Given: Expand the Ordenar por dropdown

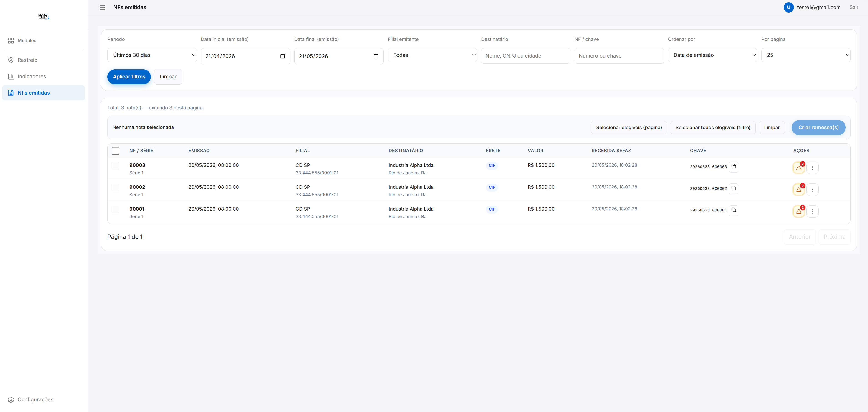Looking at the screenshot, I should (x=712, y=55).
